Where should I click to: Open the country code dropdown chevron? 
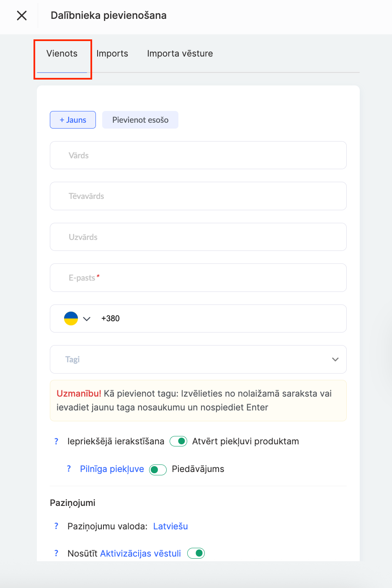(x=87, y=319)
